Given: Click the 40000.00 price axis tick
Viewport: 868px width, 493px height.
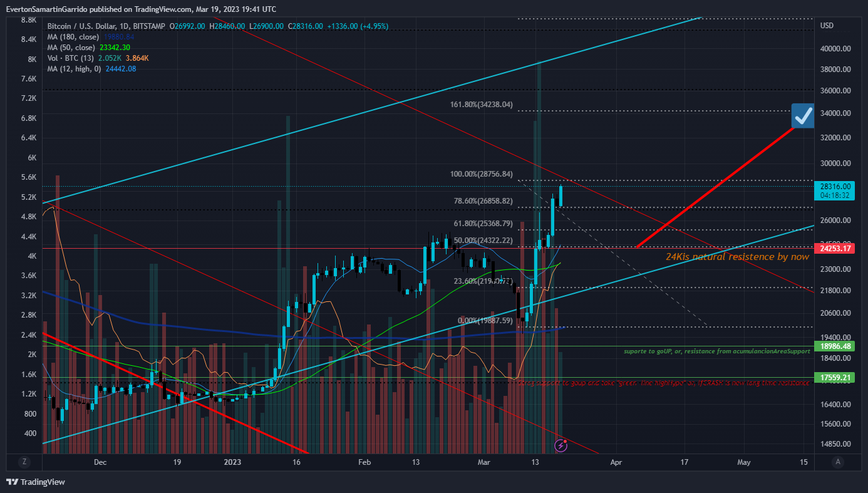Looking at the screenshot, I should coord(834,48).
